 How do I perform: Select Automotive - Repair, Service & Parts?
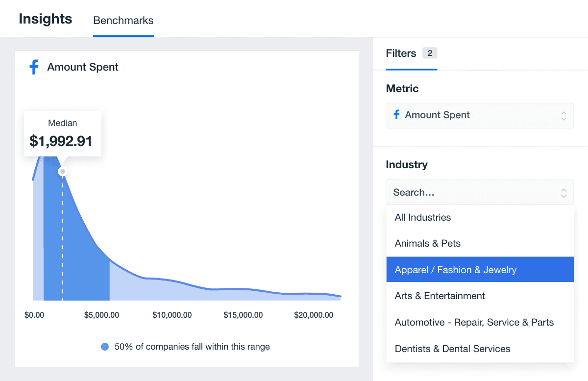click(x=474, y=322)
